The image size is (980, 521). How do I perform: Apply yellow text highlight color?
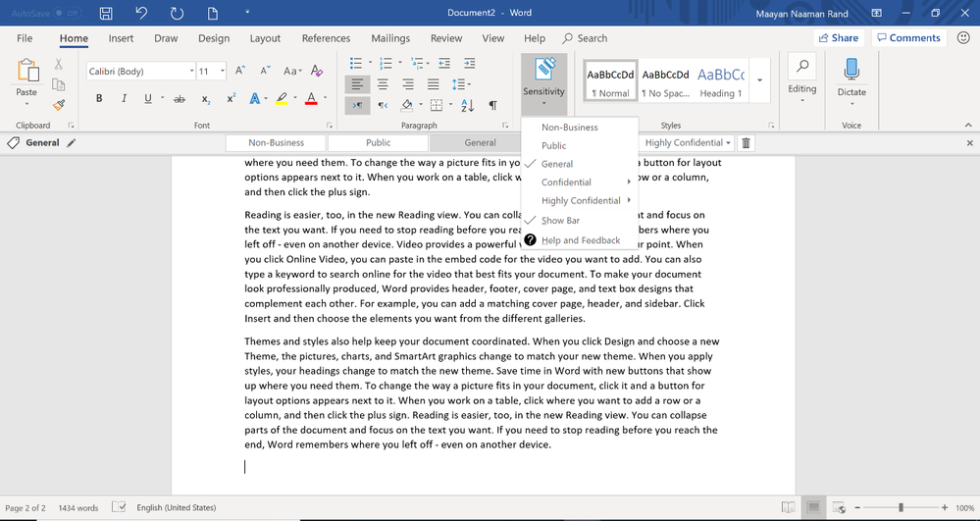tap(282, 99)
